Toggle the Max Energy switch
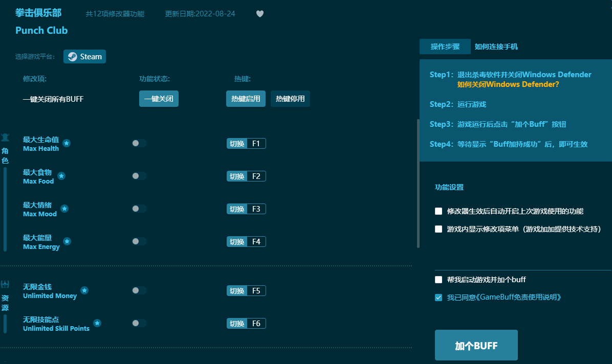The height and width of the screenshot is (364, 612). 139,241
